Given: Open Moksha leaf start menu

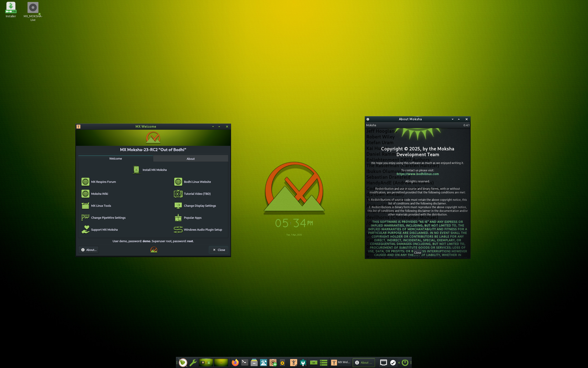Looking at the screenshot, I should [x=183, y=362].
